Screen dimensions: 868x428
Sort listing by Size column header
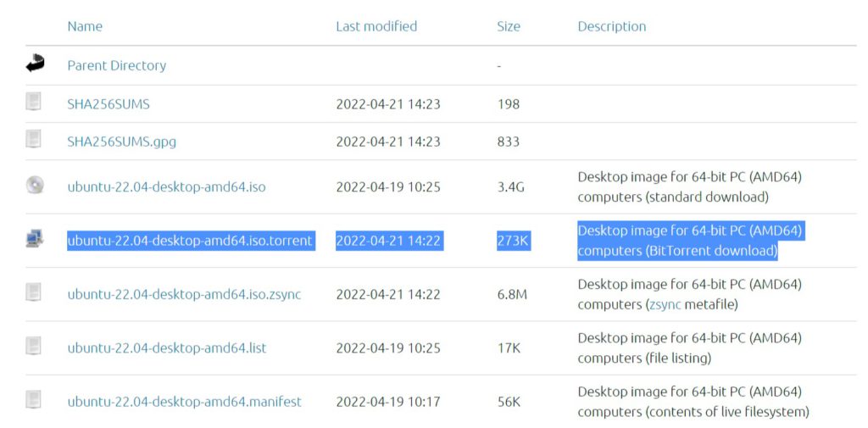(x=509, y=26)
